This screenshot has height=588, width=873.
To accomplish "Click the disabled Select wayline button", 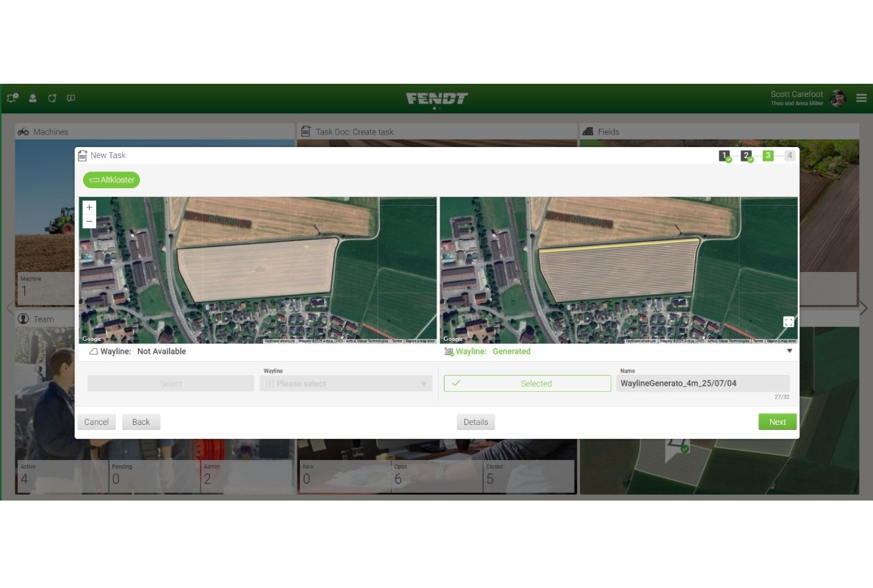I will 171,383.
